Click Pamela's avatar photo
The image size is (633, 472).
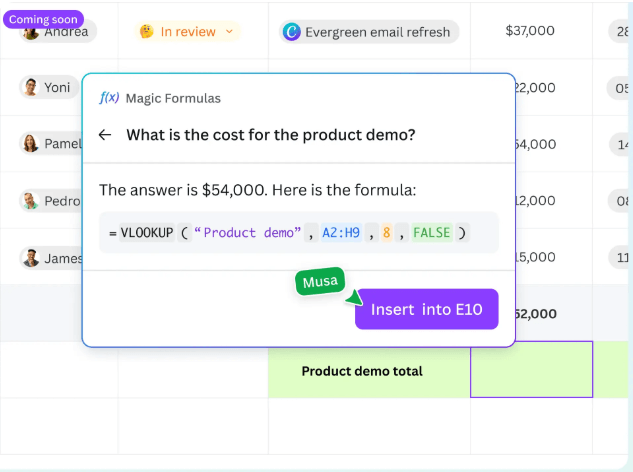tap(30, 144)
